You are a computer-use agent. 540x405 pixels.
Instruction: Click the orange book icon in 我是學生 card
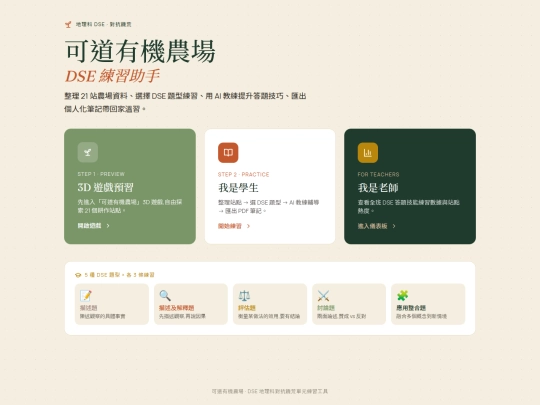228,152
